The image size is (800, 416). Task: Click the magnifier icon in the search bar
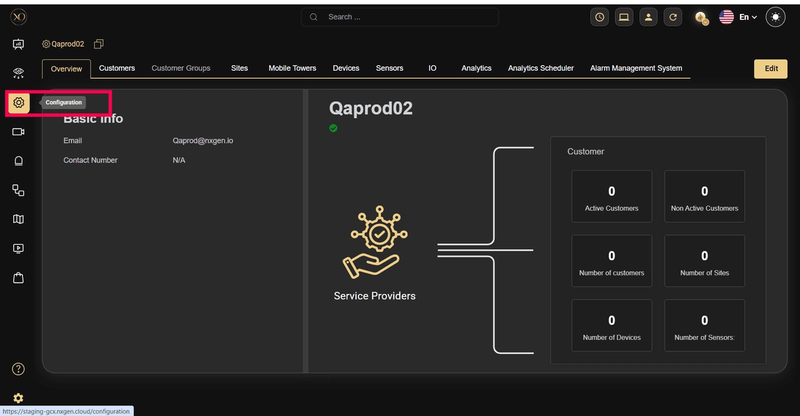[314, 17]
